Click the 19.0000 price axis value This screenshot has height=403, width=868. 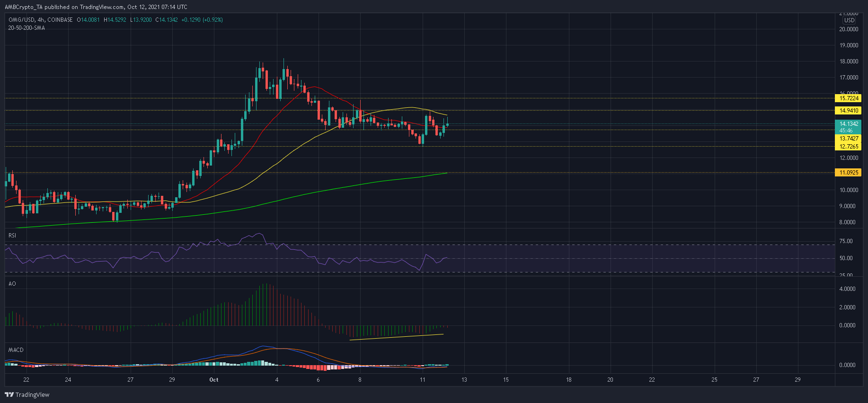849,45
